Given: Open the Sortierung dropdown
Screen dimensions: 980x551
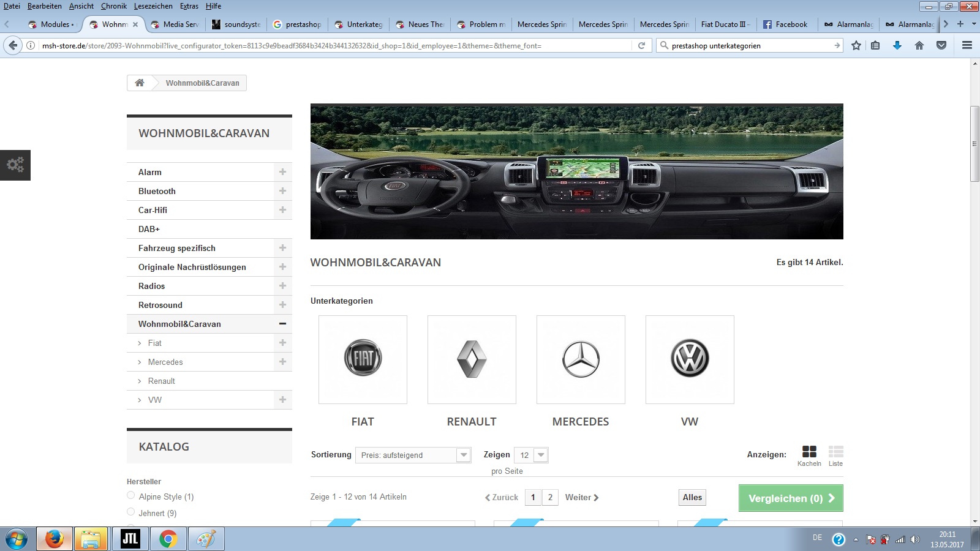Looking at the screenshot, I should (x=413, y=455).
